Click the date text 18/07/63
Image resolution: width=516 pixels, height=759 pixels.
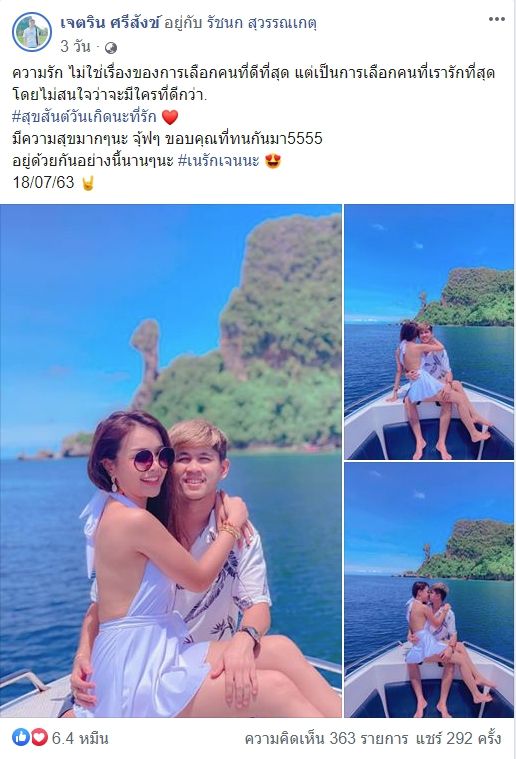point(44,182)
